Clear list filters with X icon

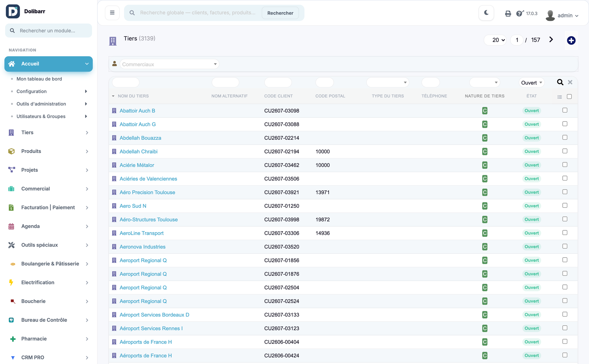pyautogui.click(x=570, y=82)
